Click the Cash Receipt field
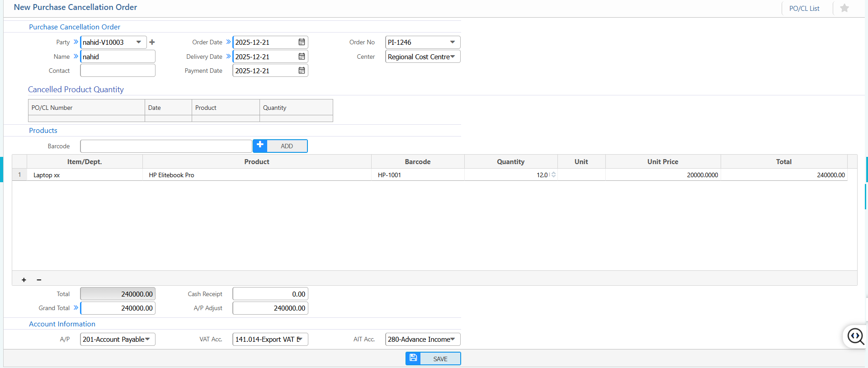 270,294
